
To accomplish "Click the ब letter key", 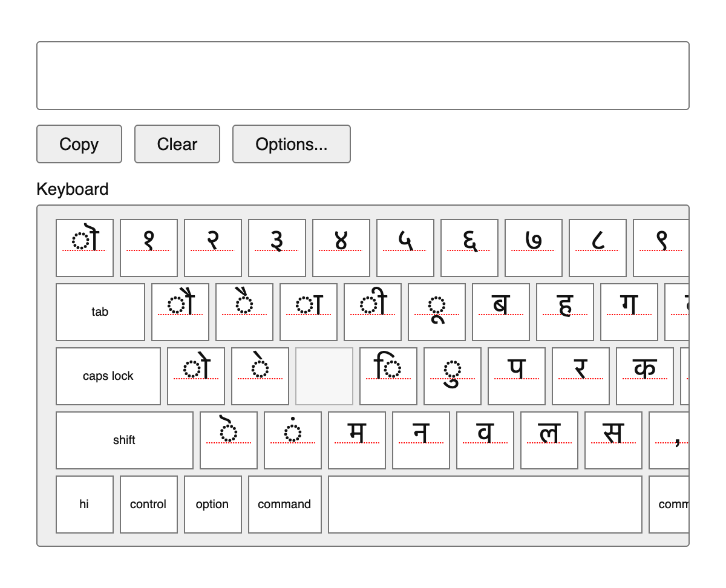I will pos(501,312).
